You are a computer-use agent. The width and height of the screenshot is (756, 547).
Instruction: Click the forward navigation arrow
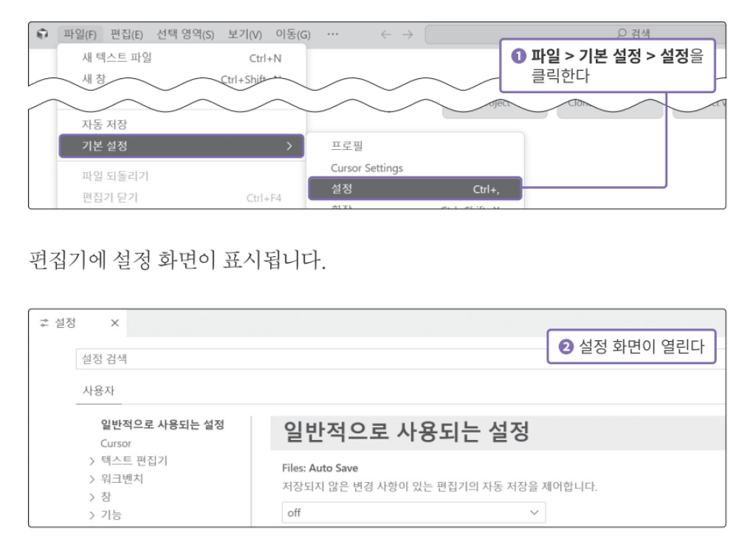point(408,34)
